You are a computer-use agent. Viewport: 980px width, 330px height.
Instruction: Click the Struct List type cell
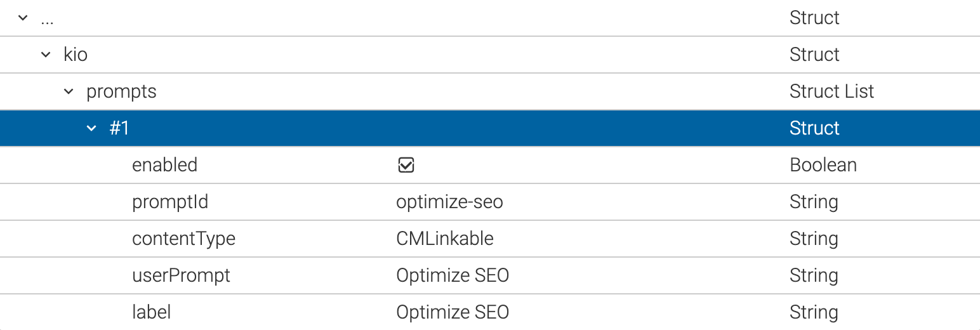click(x=831, y=91)
